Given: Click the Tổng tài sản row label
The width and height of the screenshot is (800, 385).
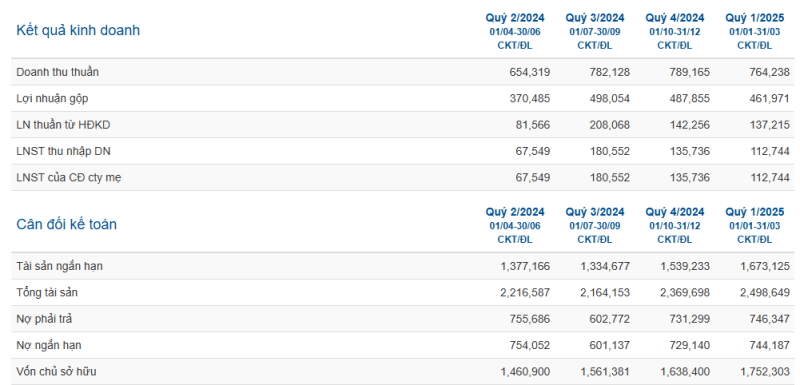Looking at the screenshot, I should coord(47,293).
